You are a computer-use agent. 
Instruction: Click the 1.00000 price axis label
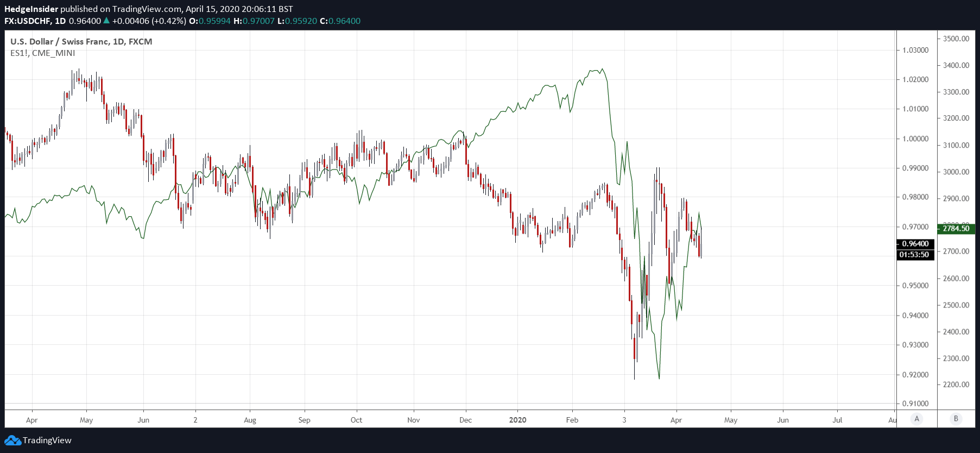click(915, 139)
